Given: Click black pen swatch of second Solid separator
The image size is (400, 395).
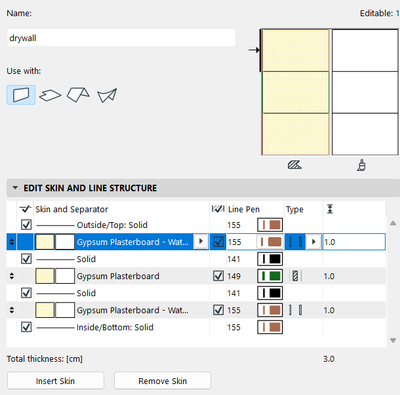Looking at the screenshot, I should click(270, 293).
